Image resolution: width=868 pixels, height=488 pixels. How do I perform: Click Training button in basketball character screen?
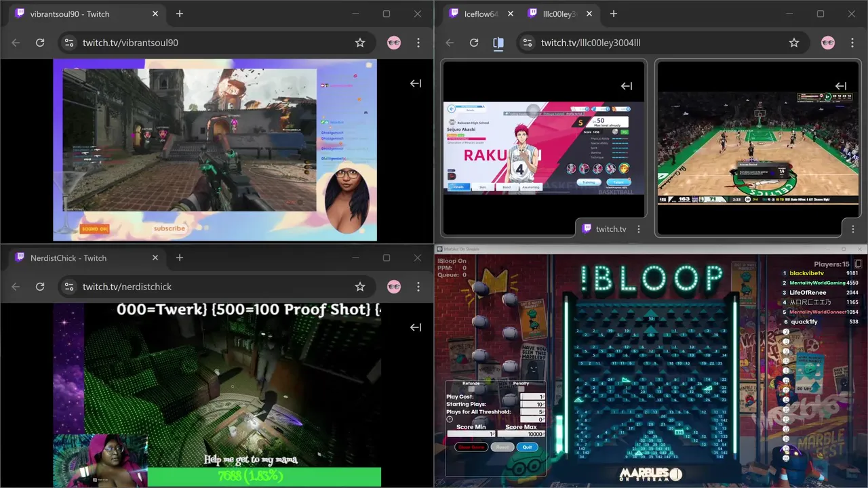[x=590, y=182]
